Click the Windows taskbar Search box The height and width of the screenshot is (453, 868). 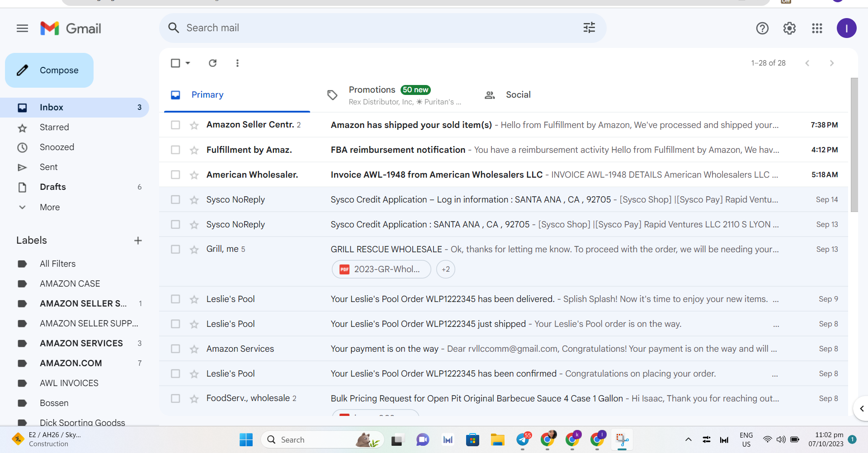click(322, 439)
